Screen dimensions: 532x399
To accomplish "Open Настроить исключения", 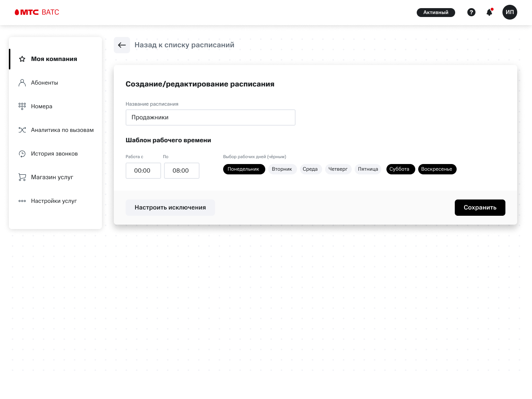I will pos(170,207).
